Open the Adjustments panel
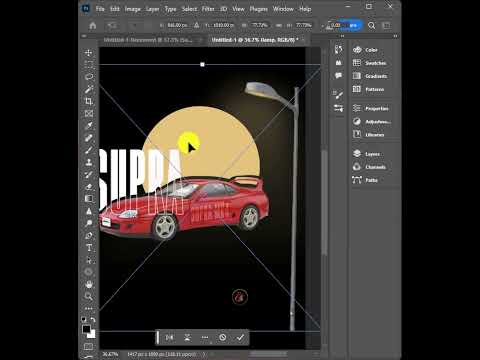The image size is (480, 360). 372,122
